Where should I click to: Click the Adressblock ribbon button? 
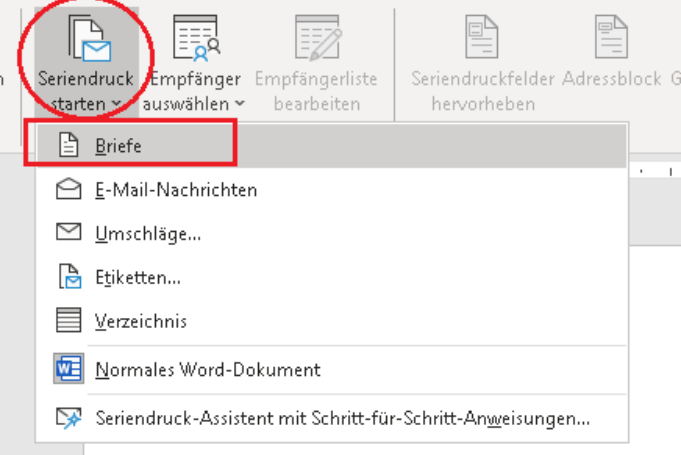tap(612, 52)
